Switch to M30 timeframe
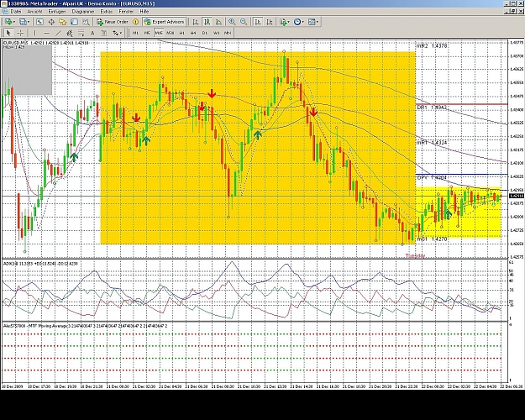 pos(170,33)
